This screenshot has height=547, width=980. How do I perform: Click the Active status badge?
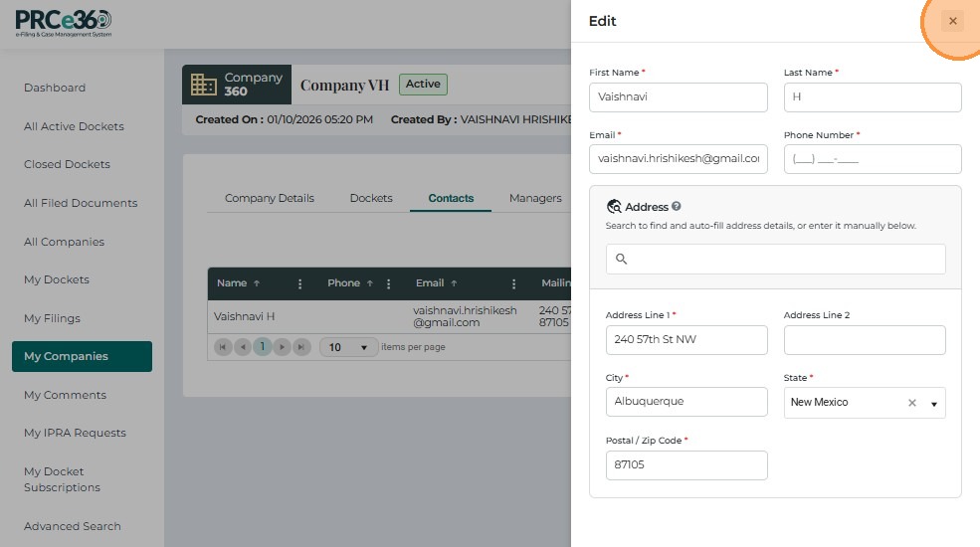(x=423, y=85)
